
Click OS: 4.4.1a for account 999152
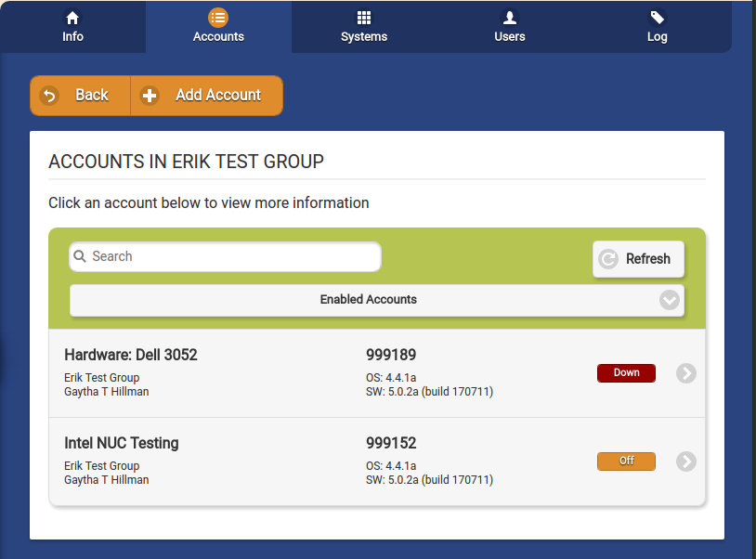391,466
